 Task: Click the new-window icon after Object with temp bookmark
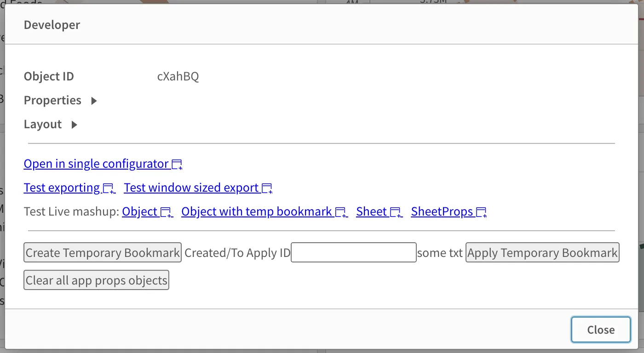coord(341,212)
